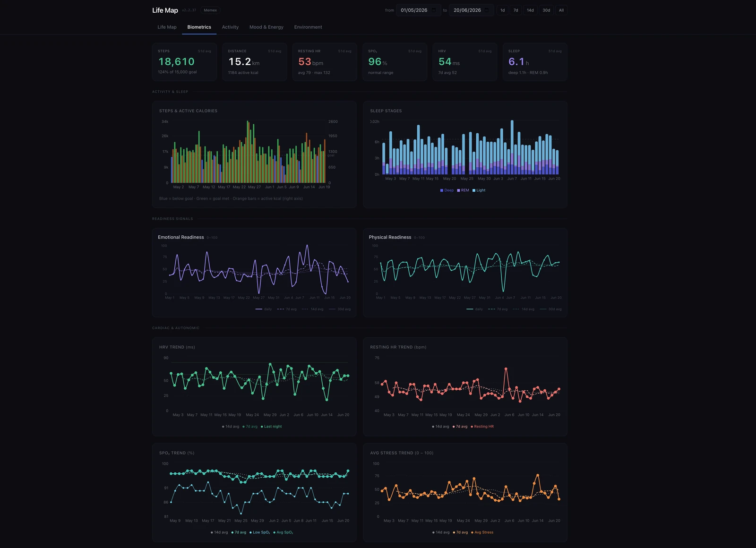Image resolution: width=756 pixels, height=548 pixels.
Task: Toggle the 30d avg series in Emotional Readiness legend
Action: [x=339, y=309]
